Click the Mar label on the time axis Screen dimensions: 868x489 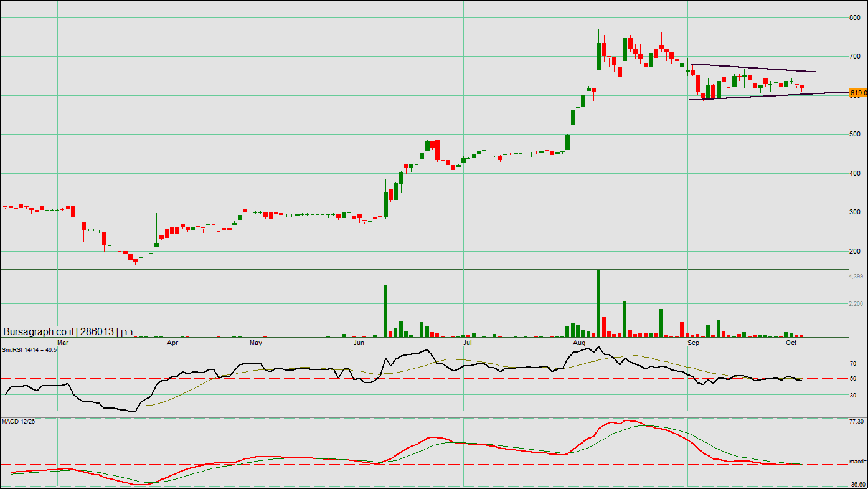[x=63, y=343]
